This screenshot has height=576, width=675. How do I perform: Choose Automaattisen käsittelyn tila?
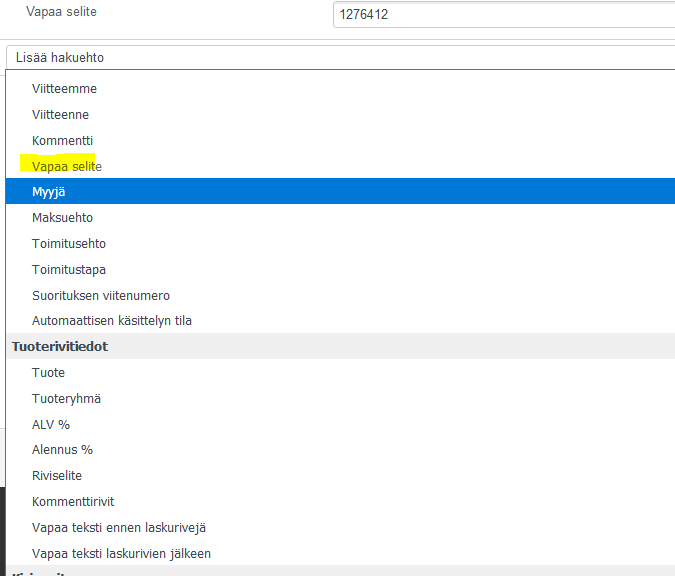111,321
